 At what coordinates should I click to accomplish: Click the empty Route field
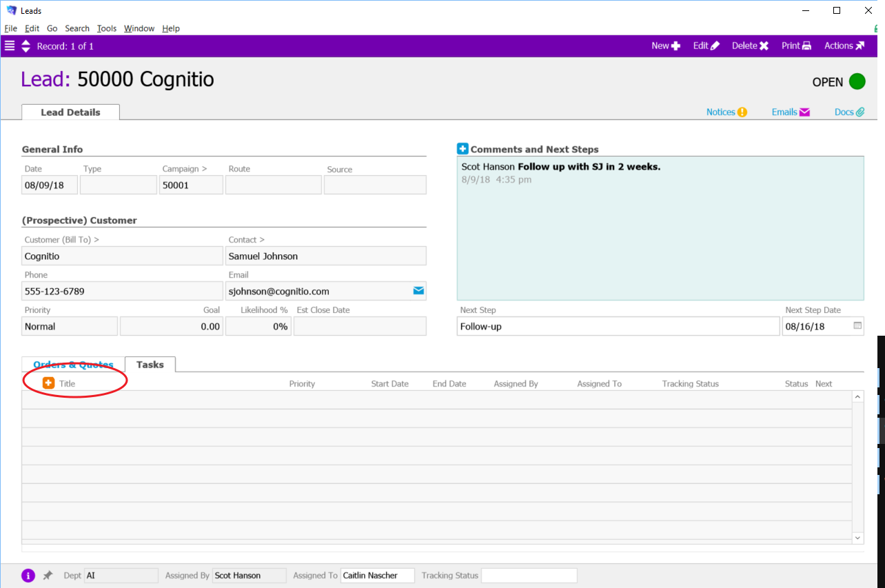[x=274, y=185]
